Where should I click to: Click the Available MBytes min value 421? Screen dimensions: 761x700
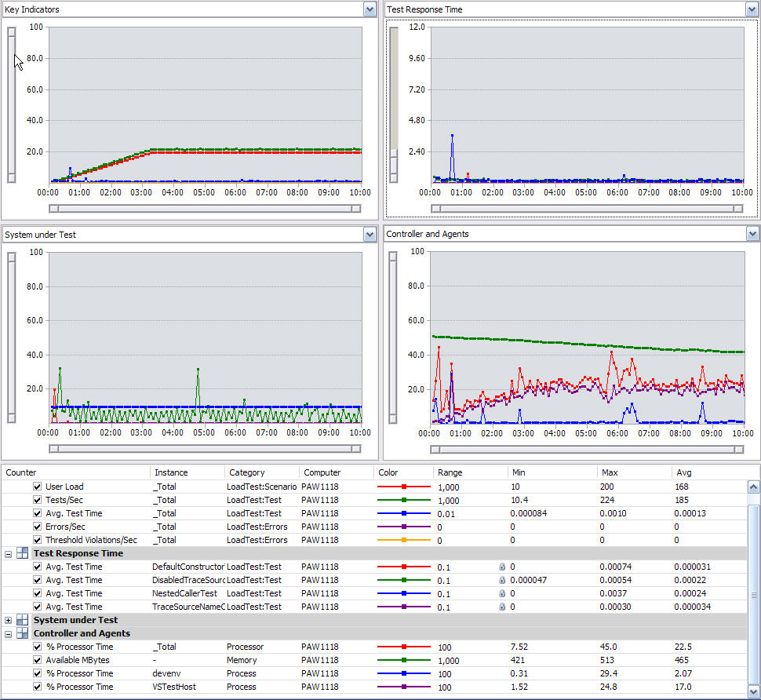tap(518, 660)
